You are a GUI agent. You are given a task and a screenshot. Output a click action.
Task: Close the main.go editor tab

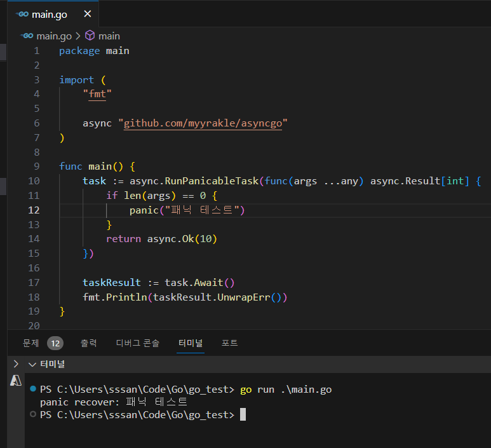click(x=87, y=14)
